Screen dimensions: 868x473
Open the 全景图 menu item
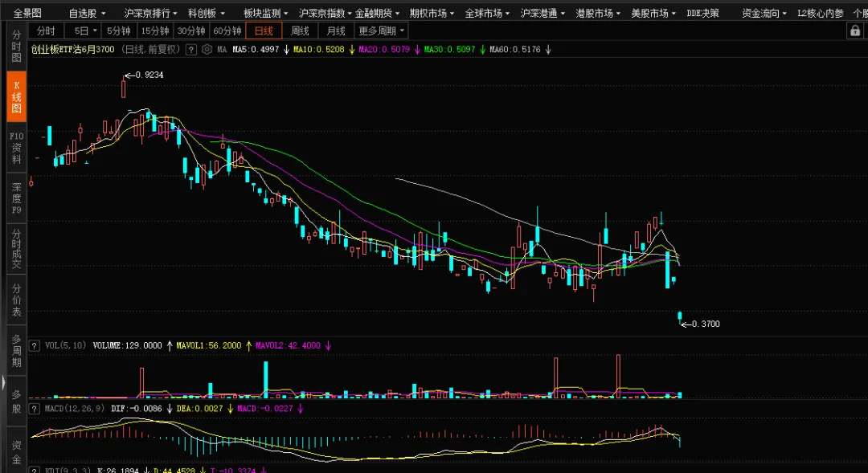click(27, 13)
